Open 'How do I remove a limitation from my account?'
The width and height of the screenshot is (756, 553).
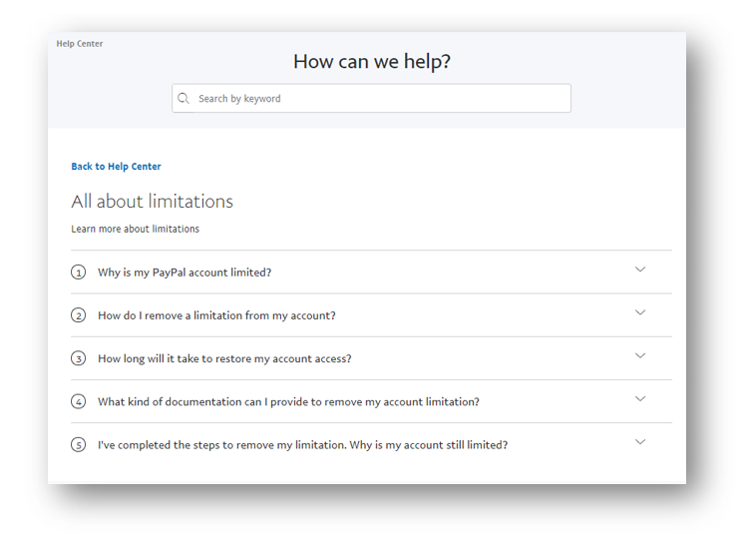point(216,315)
